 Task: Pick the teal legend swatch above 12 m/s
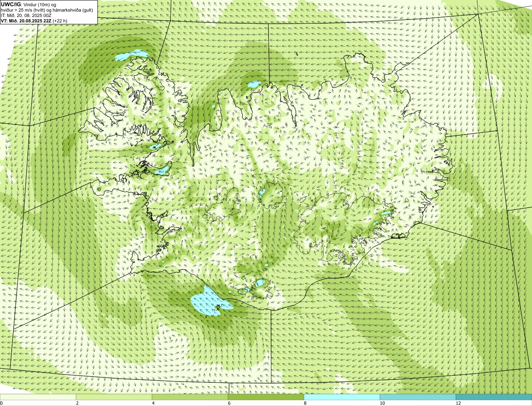point(494,397)
